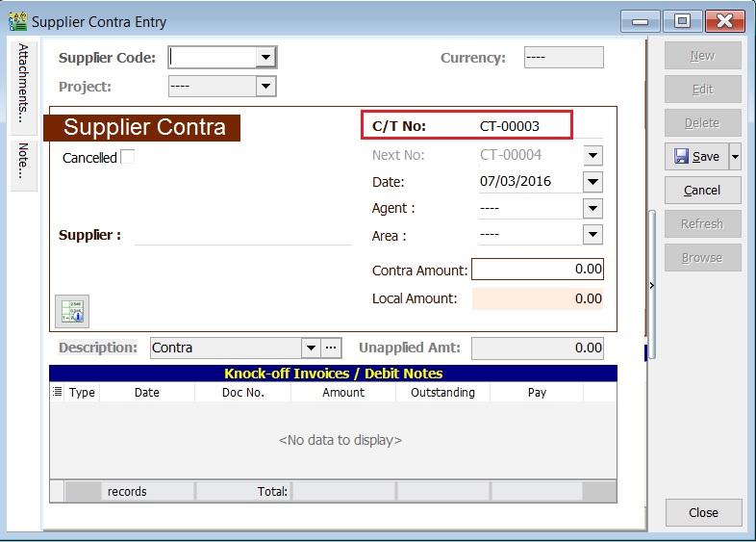
Task: Expand the Next No dropdown
Action: click(x=592, y=155)
